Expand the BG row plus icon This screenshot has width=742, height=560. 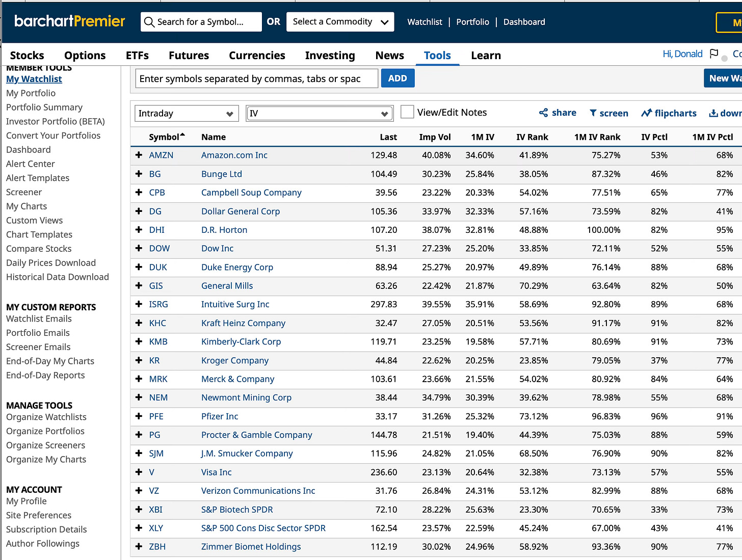(139, 174)
